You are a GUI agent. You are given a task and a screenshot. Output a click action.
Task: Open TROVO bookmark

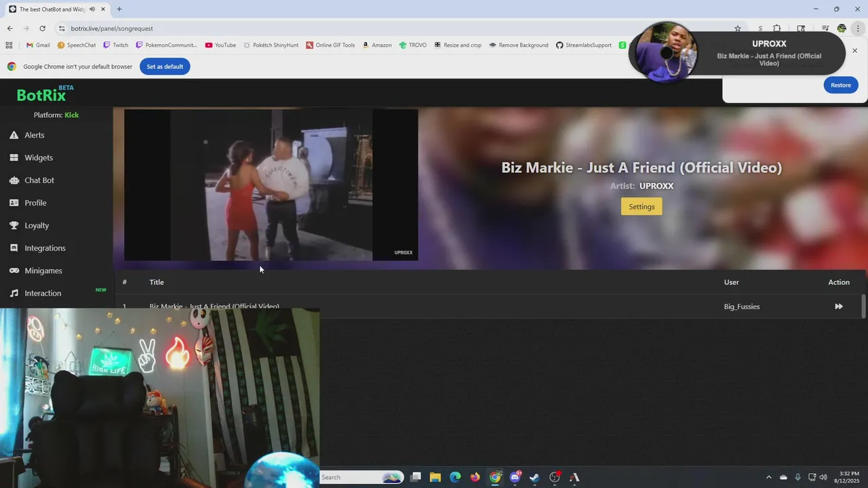coord(413,45)
